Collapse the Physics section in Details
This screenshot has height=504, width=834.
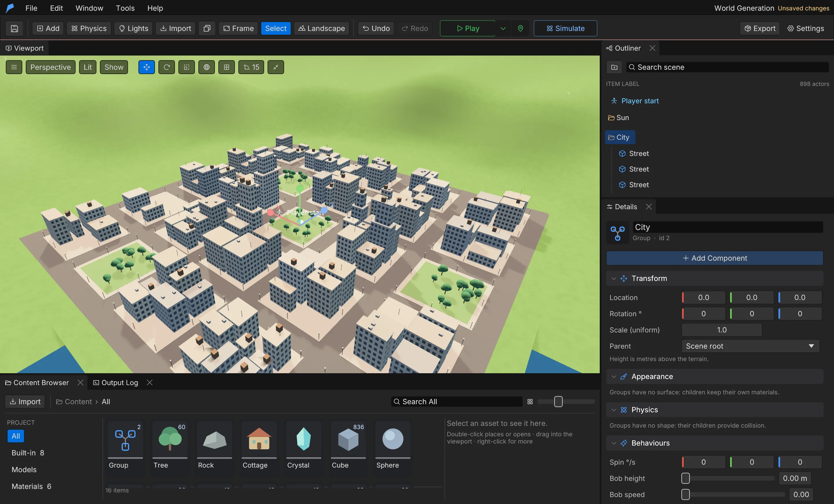click(614, 409)
